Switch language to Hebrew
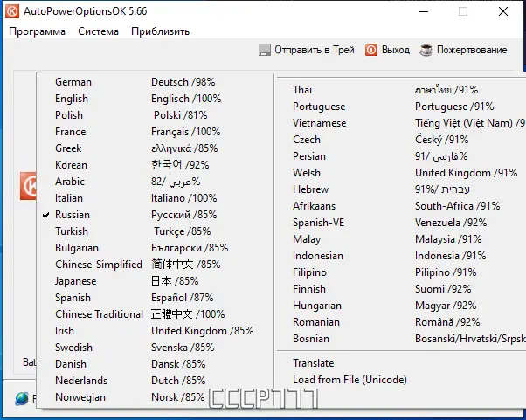This screenshot has width=526, height=420. click(401, 189)
